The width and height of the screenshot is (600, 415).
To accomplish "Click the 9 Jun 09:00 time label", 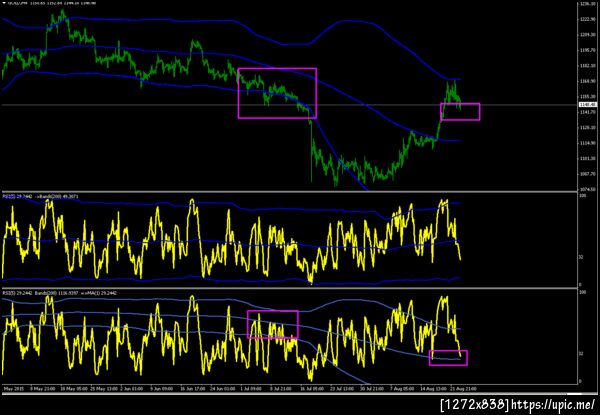I will [x=160, y=388].
